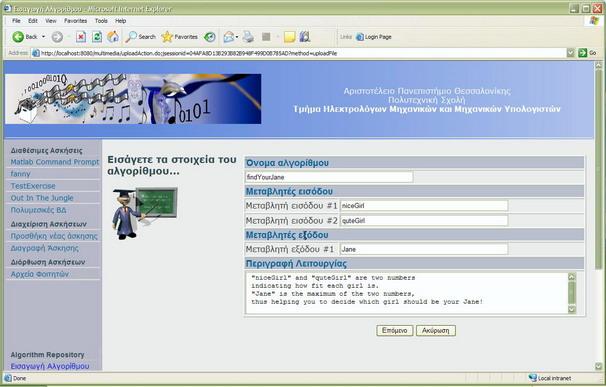Open the Favorites star toolbar button
This screenshot has width=606, height=387.
pyautogui.click(x=180, y=37)
